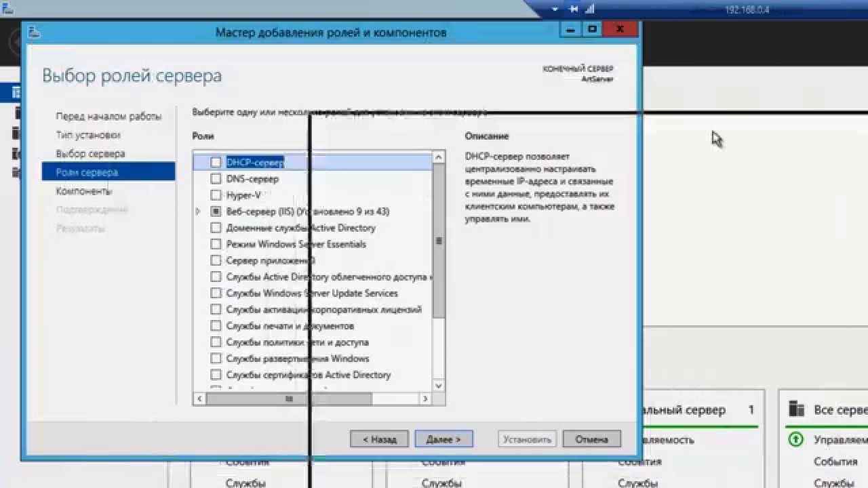Screen dimensions: 868x488
Task: Open the Перед началом работы step
Action: pos(108,117)
